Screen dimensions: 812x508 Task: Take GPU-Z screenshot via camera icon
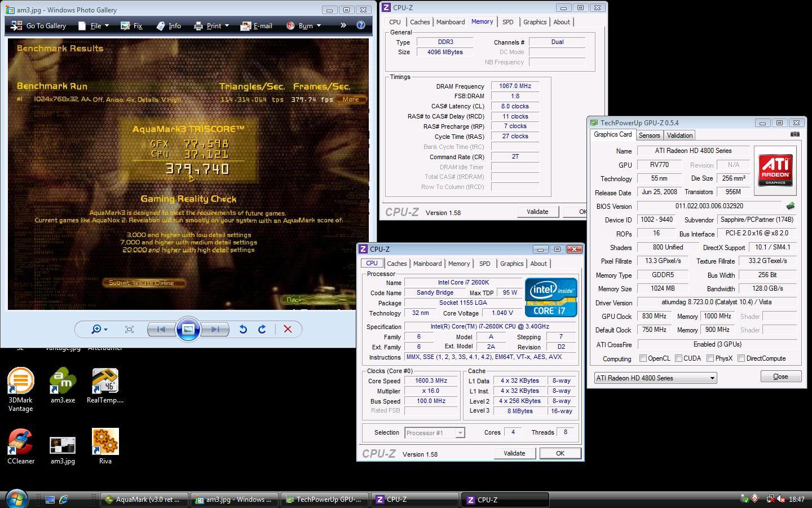[795, 134]
